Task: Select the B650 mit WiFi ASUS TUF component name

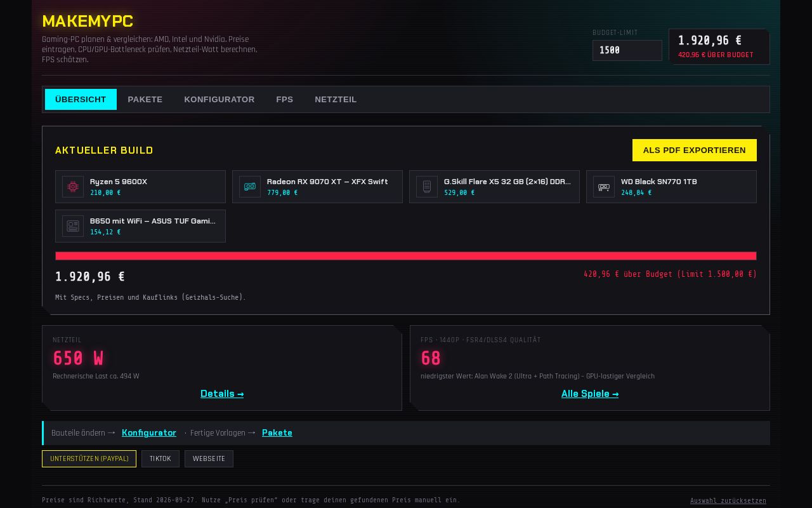Action: click(x=153, y=221)
